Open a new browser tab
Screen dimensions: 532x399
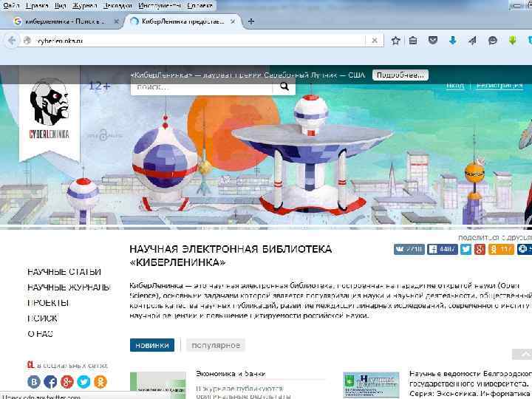pyautogui.click(x=251, y=21)
